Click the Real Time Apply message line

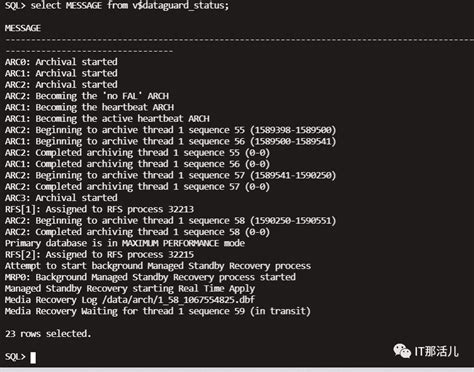(x=130, y=289)
